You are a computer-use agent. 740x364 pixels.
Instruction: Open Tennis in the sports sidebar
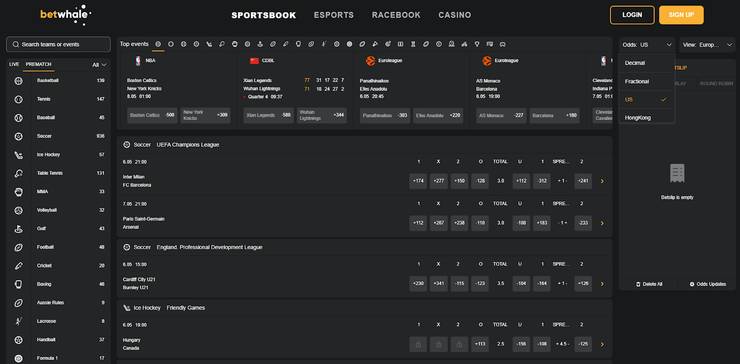[x=59, y=99]
